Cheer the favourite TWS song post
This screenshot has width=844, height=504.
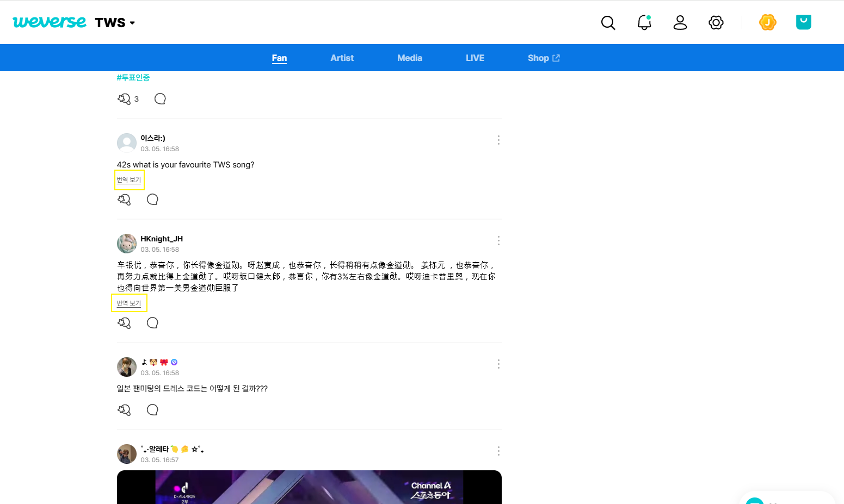(124, 200)
